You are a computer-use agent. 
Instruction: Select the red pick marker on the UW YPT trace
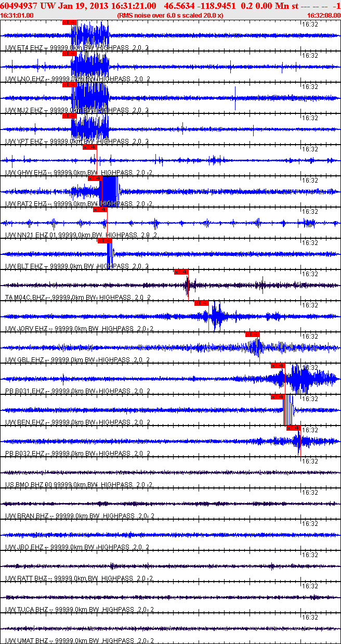[69, 116]
